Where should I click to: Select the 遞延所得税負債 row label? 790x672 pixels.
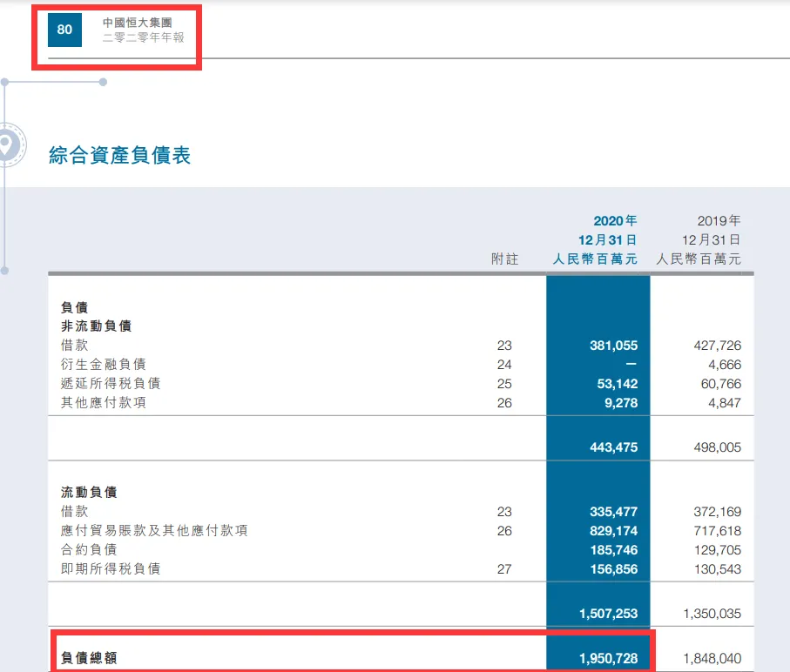coord(111,384)
